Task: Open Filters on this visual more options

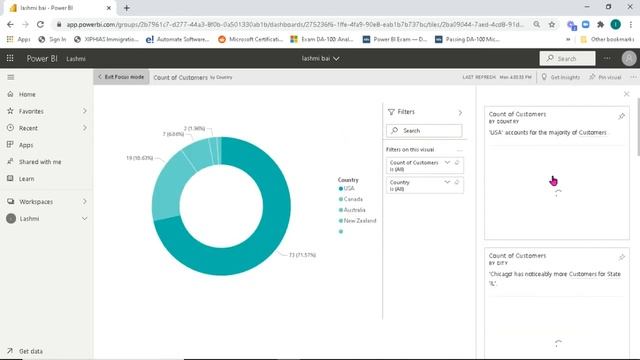Action: coord(459,150)
